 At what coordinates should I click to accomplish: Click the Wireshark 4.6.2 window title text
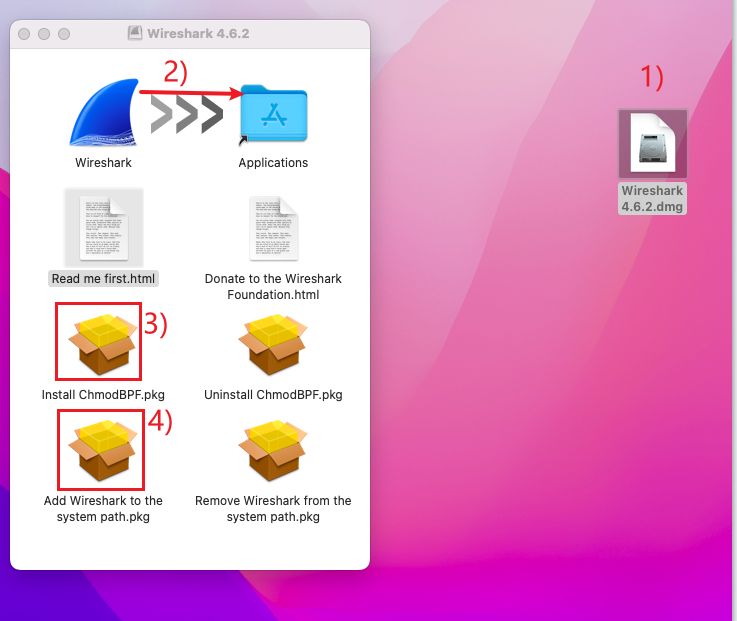198,33
